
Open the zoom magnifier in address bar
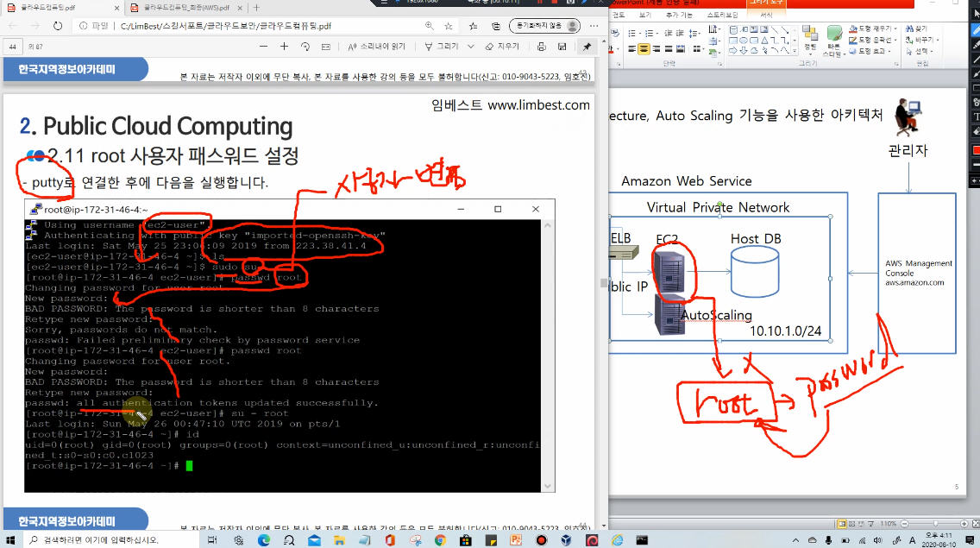(429, 26)
